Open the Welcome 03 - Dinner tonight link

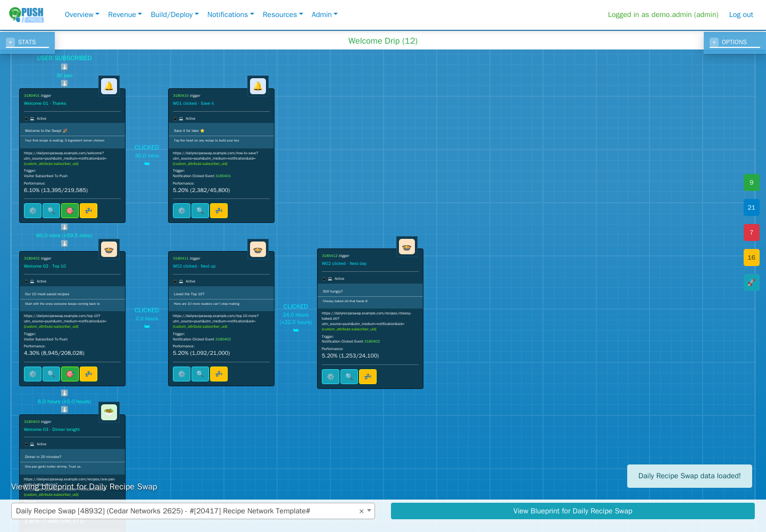52,429
